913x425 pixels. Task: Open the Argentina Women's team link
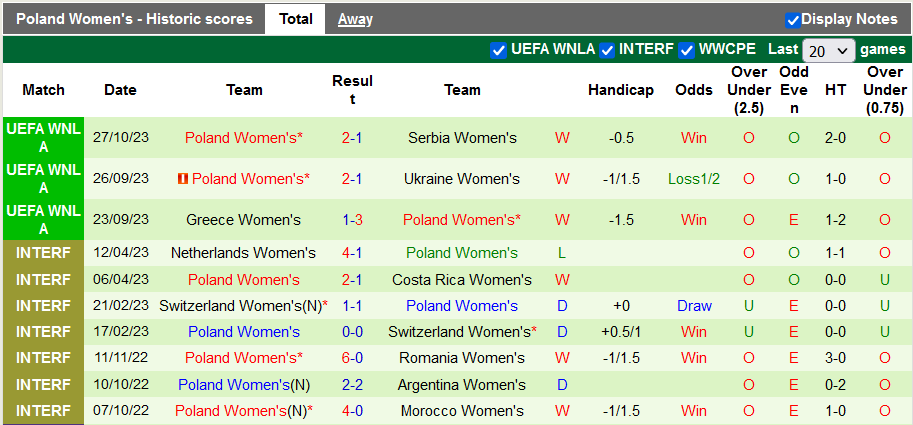tap(462, 384)
